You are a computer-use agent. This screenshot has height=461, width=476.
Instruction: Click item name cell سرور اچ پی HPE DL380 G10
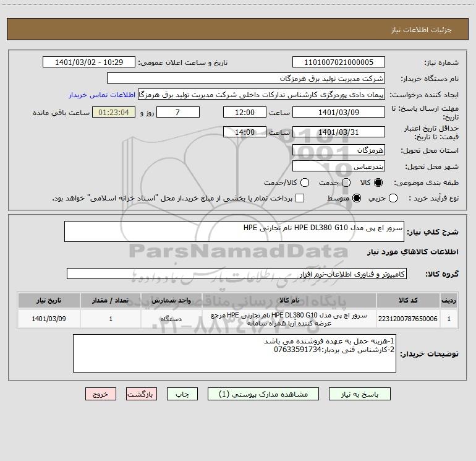pos(289,319)
